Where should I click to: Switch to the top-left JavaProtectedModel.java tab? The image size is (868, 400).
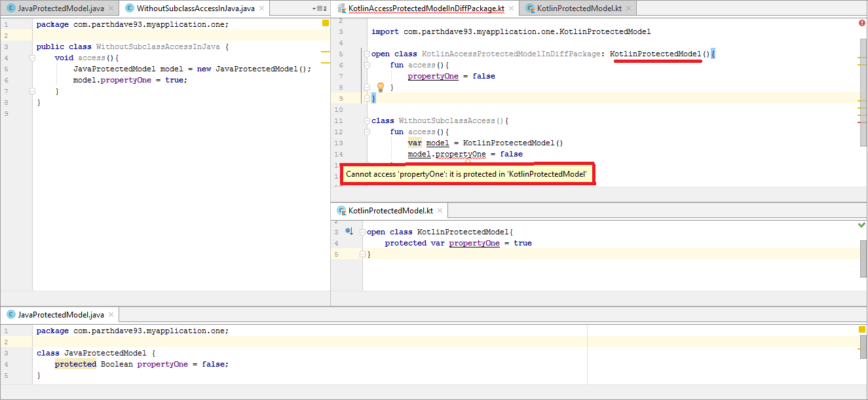tap(61, 9)
